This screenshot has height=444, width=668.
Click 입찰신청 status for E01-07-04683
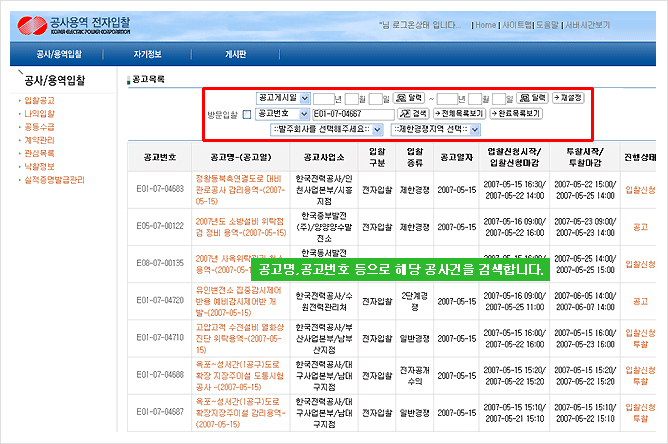(x=640, y=190)
